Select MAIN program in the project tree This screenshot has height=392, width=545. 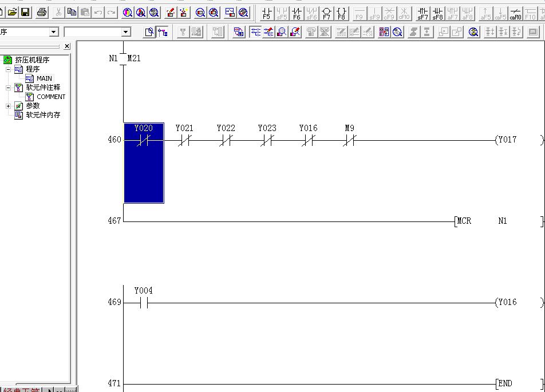click(44, 78)
